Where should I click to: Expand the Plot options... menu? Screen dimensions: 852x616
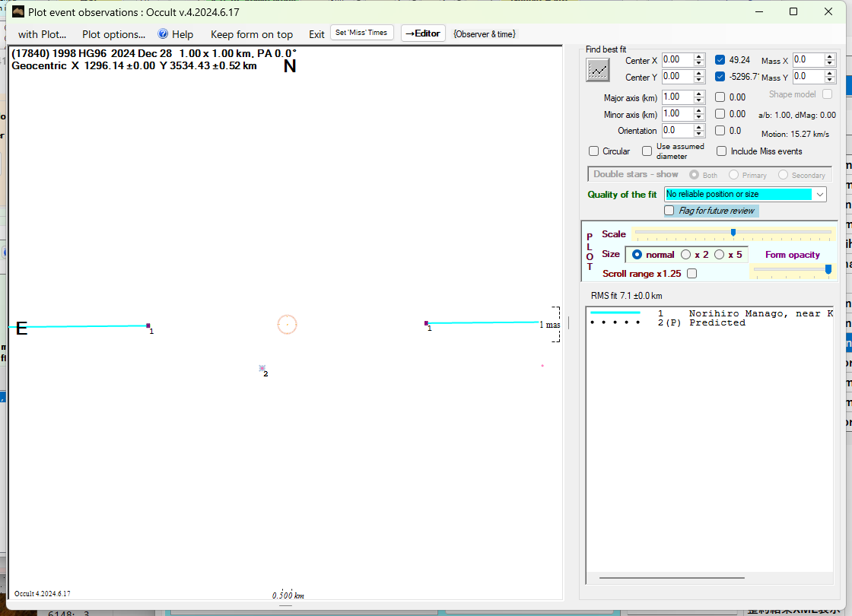tap(113, 34)
